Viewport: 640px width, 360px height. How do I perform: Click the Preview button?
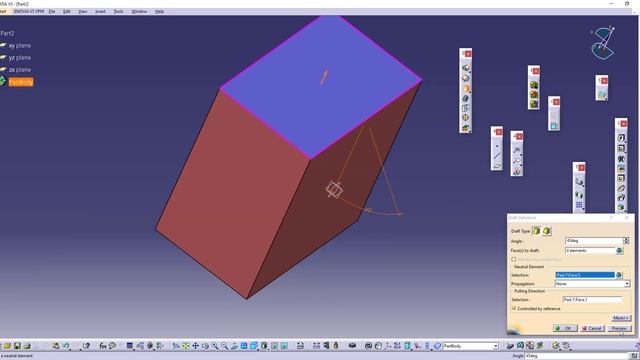pos(619,328)
